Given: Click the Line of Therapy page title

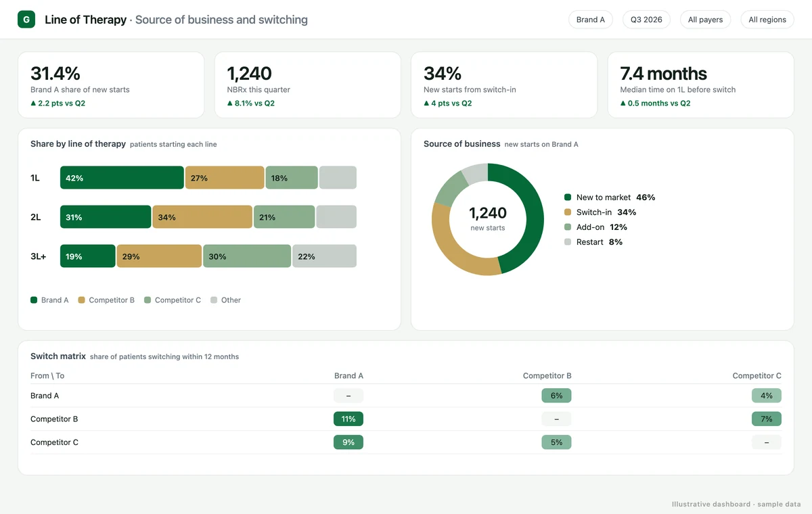Looking at the screenshot, I should [x=85, y=20].
